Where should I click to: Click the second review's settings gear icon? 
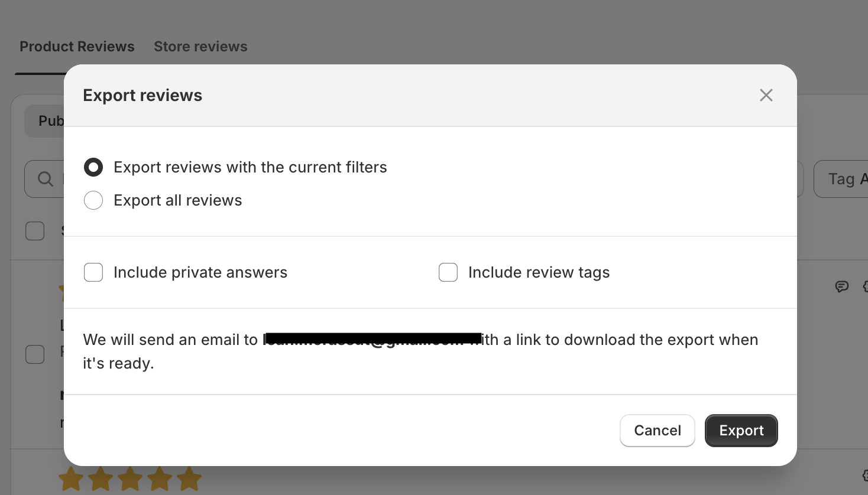point(864,475)
